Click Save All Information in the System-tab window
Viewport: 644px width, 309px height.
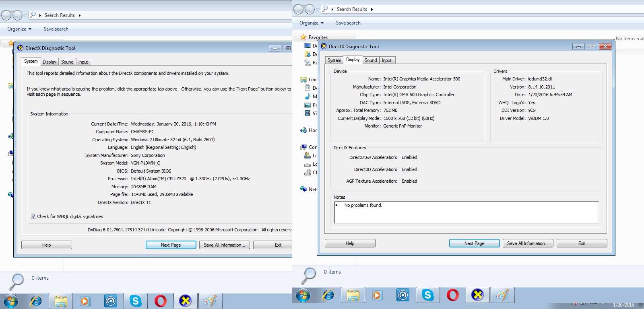pyautogui.click(x=225, y=245)
